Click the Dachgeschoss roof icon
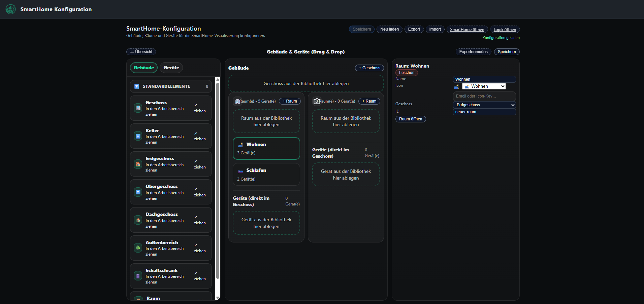The height and width of the screenshot is (304, 644). point(138,220)
